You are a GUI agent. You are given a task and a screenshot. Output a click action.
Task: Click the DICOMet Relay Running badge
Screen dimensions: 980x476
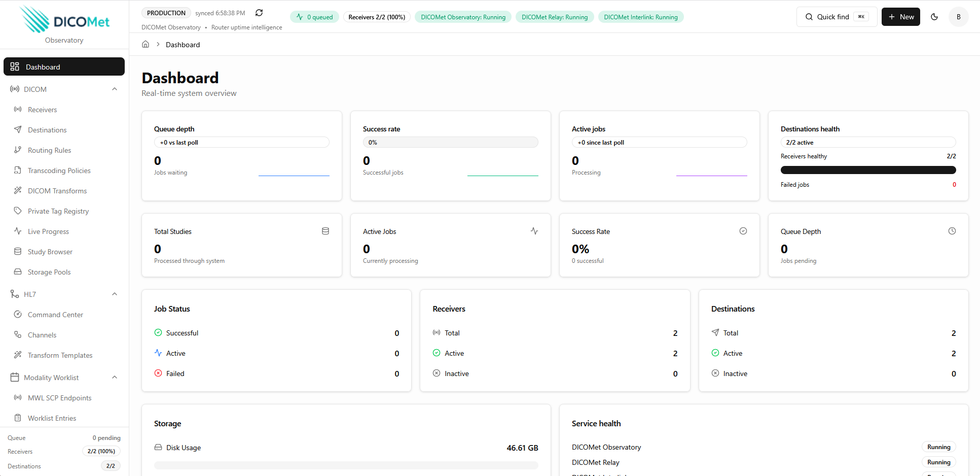pos(555,17)
